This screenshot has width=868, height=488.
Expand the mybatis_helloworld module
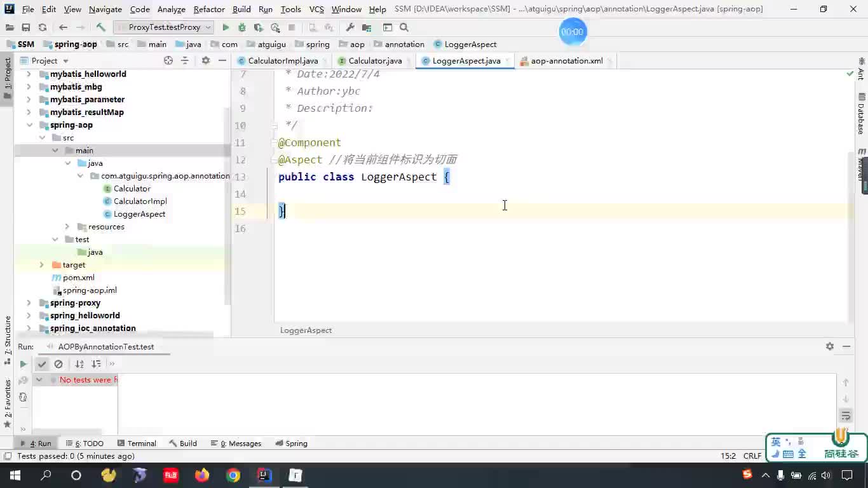(29, 74)
